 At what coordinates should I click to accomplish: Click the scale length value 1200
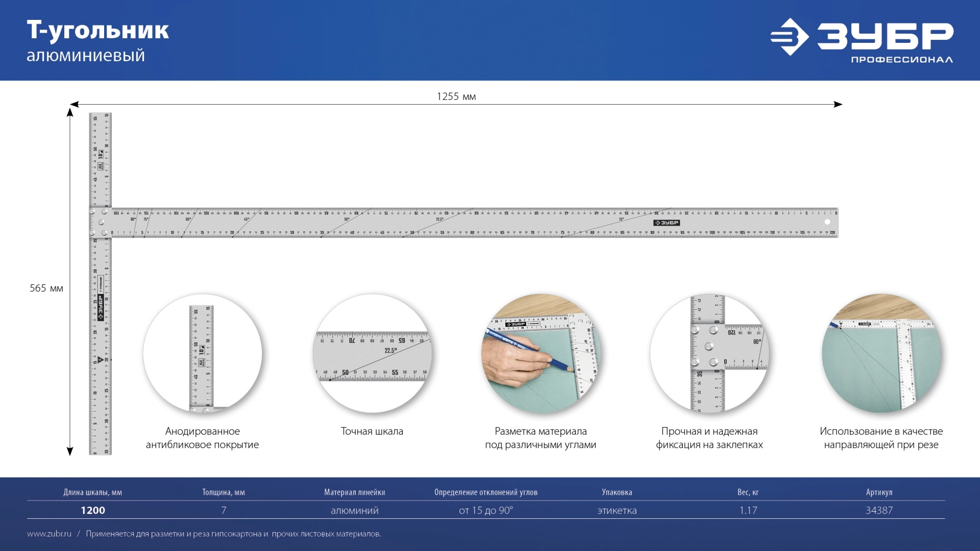(93, 510)
